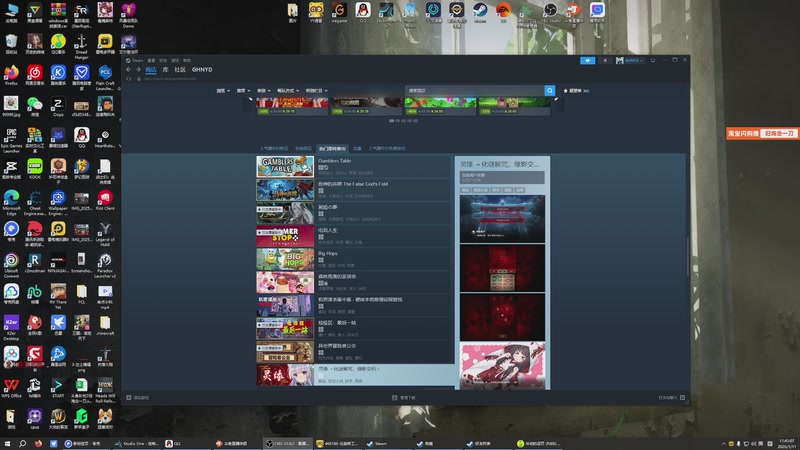Expand the first store nav dropdown
The height and width of the screenshot is (450, 800).
click(223, 90)
